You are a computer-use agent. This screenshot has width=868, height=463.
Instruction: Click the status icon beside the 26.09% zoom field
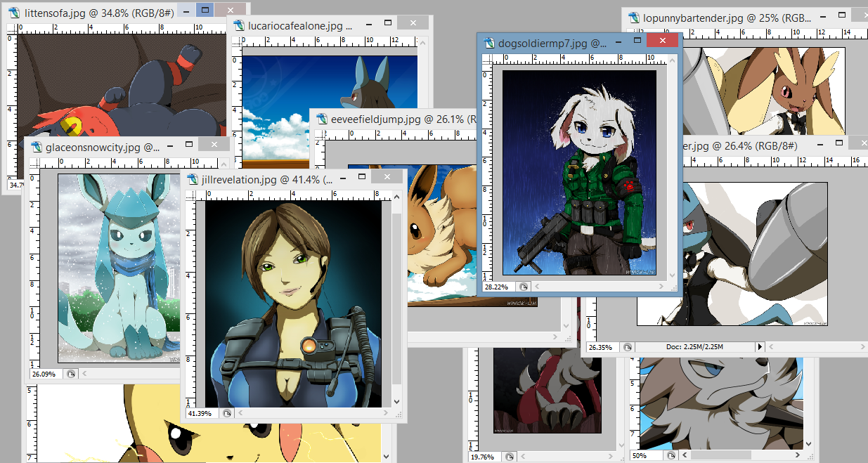[70, 374]
